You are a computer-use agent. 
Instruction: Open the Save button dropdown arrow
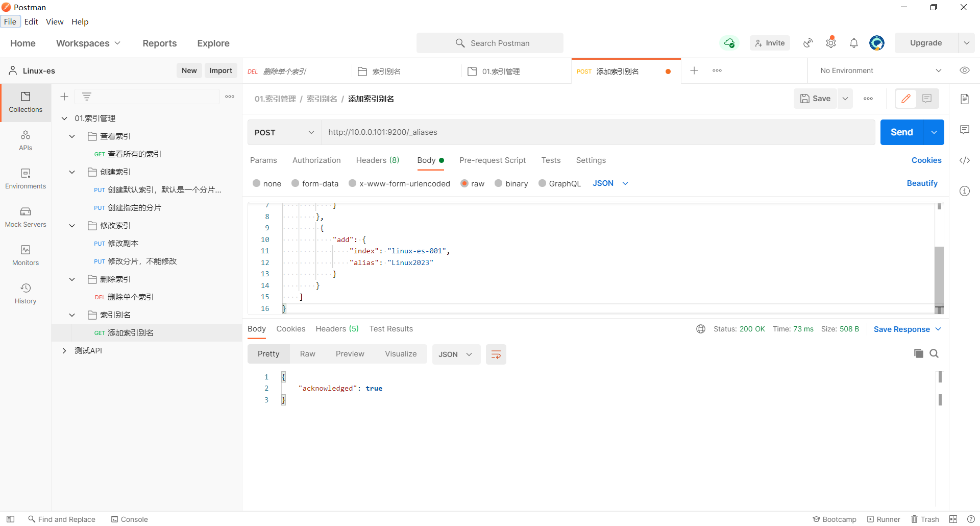[x=845, y=99]
